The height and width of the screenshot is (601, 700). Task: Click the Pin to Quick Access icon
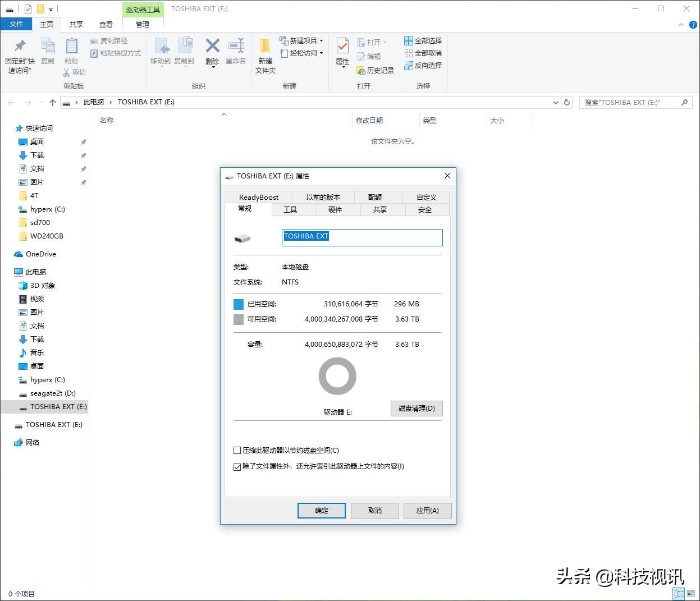[x=20, y=46]
